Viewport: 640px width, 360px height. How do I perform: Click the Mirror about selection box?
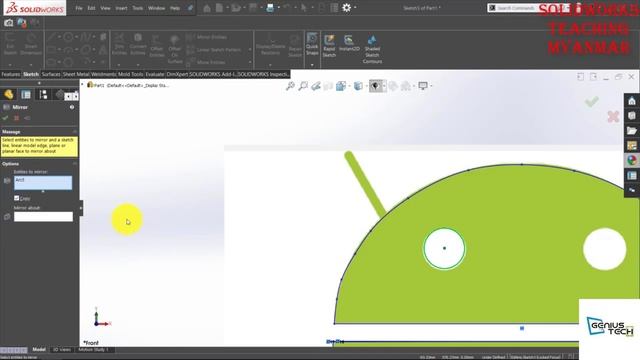(x=43, y=217)
